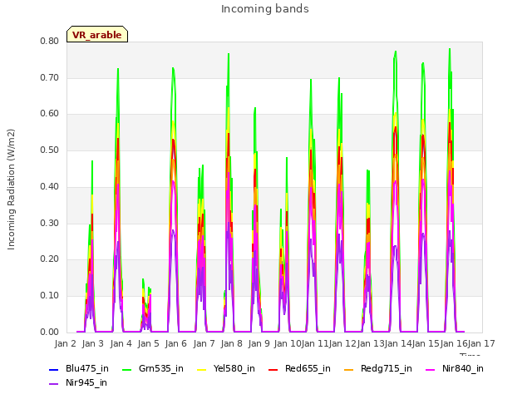This screenshot has width=532, height=399.
Task: Click the Jan 15 x-axis label
Action: click(426, 344)
